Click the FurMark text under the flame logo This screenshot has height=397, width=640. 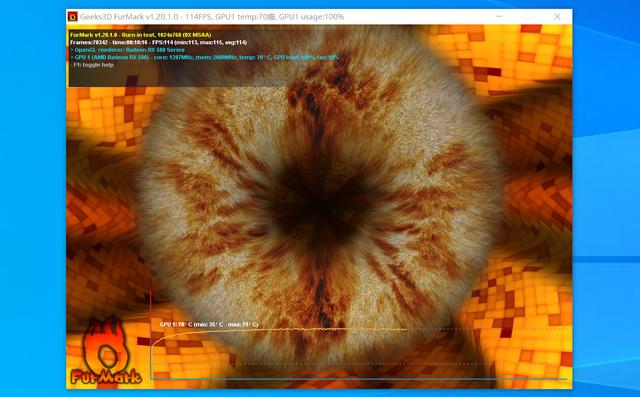(x=106, y=376)
